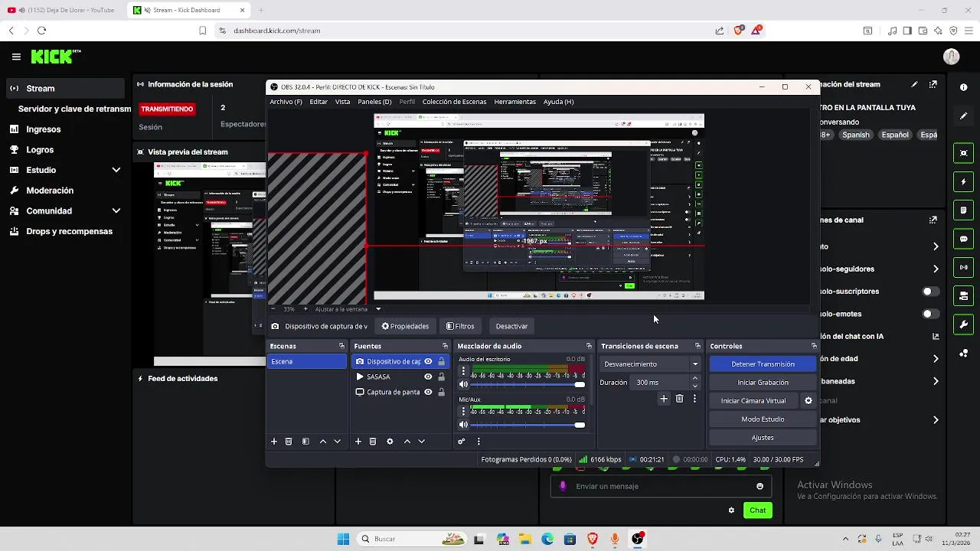
Task: Undock the Mezclador de audio panel
Action: point(589,346)
